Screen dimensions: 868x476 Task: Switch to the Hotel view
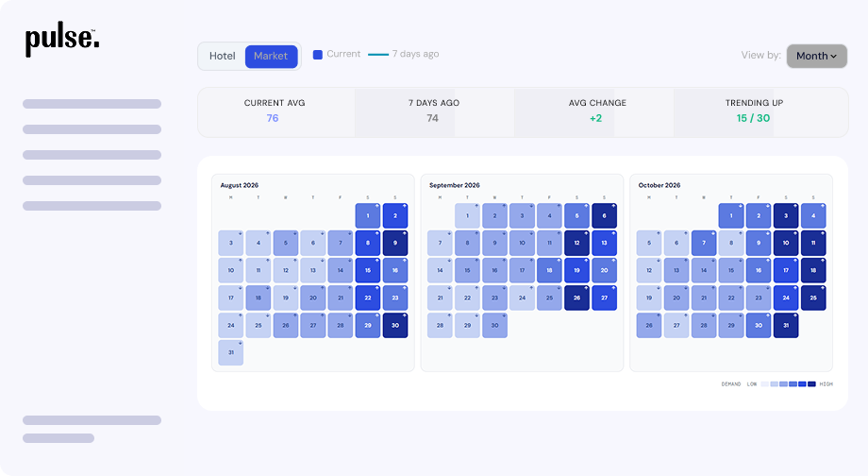click(222, 56)
